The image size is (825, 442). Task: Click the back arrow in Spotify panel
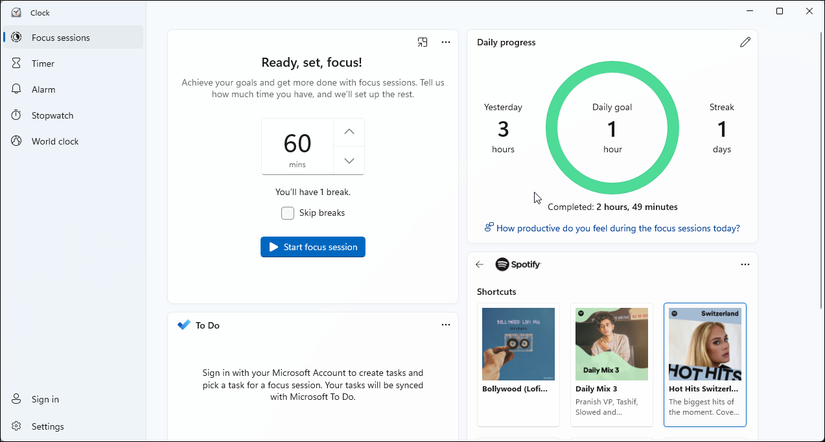(x=479, y=265)
